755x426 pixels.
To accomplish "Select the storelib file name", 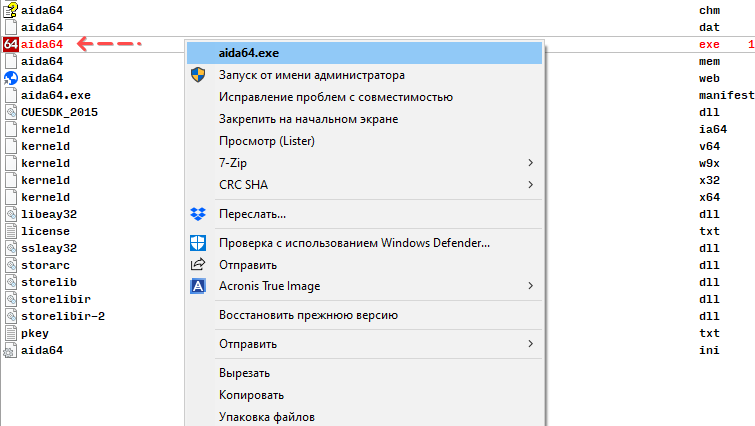I will tap(49, 282).
